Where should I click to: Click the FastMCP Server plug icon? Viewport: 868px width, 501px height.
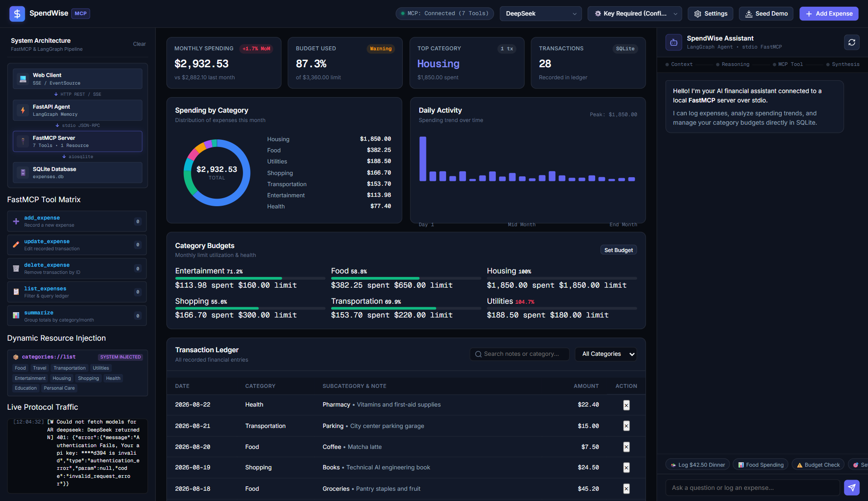[x=23, y=141]
